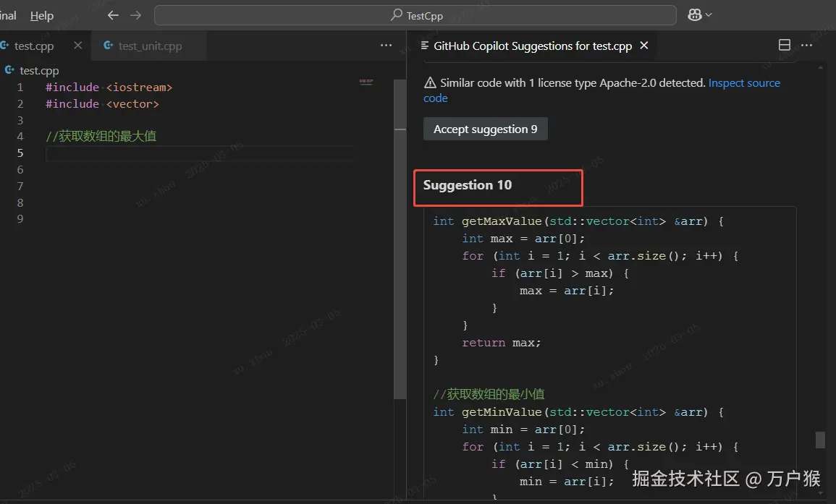This screenshot has height=504, width=836.
Task: Follow the Inspect source code link
Action: 744,83
